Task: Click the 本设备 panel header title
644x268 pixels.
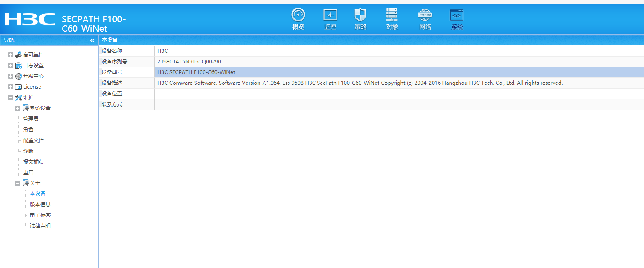Action: click(x=110, y=40)
